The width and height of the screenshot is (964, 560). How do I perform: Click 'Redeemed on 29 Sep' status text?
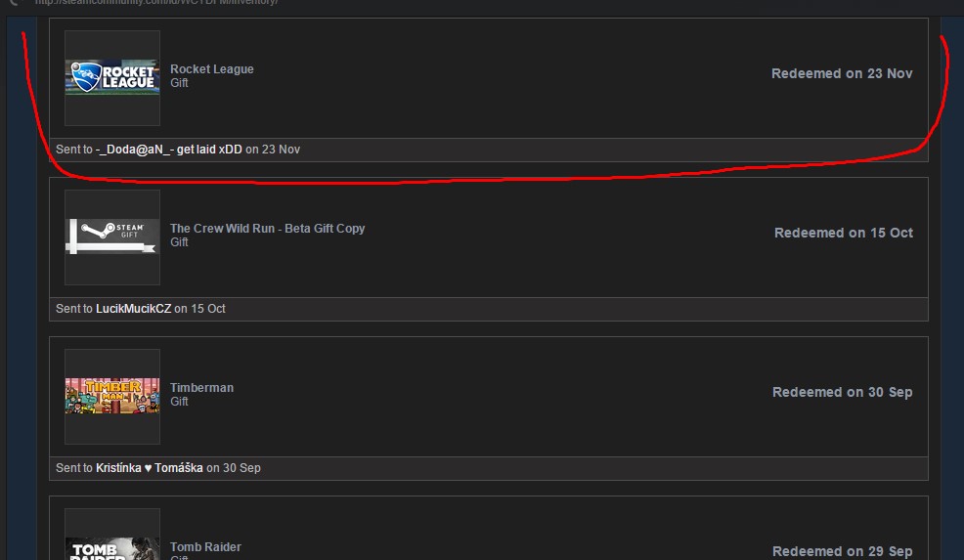click(x=842, y=551)
